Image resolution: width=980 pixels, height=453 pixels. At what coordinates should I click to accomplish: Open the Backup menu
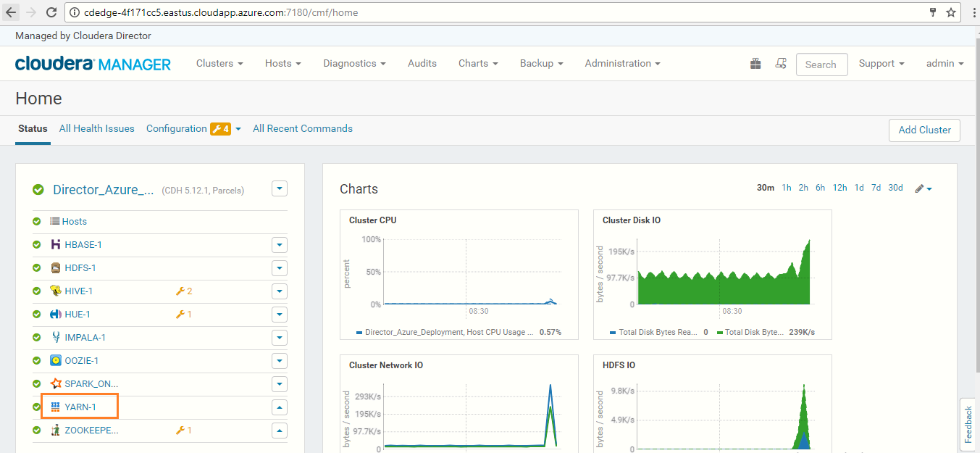point(541,63)
